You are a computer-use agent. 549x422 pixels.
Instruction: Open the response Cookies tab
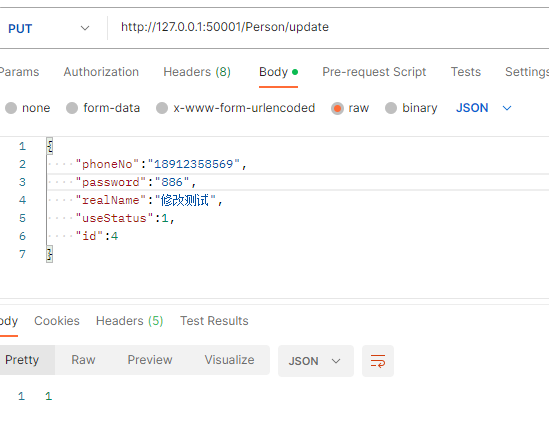click(x=57, y=321)
